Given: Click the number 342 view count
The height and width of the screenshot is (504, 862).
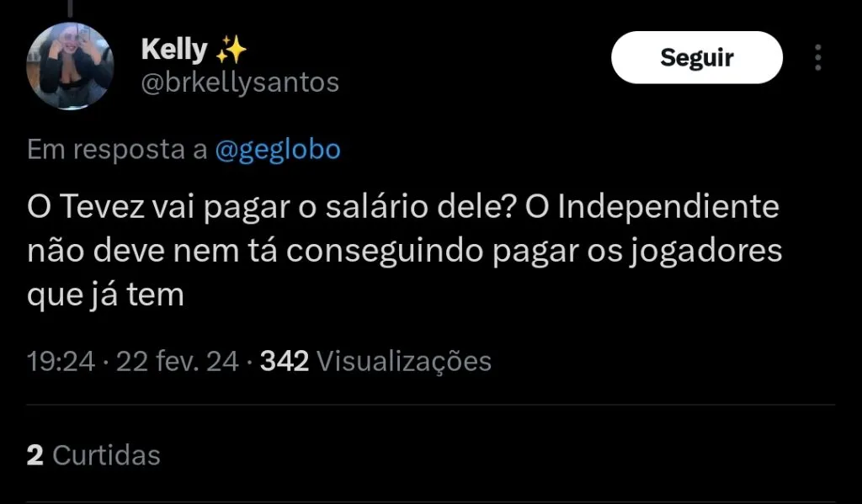Looking at the screenshot, I should point(285,362).
